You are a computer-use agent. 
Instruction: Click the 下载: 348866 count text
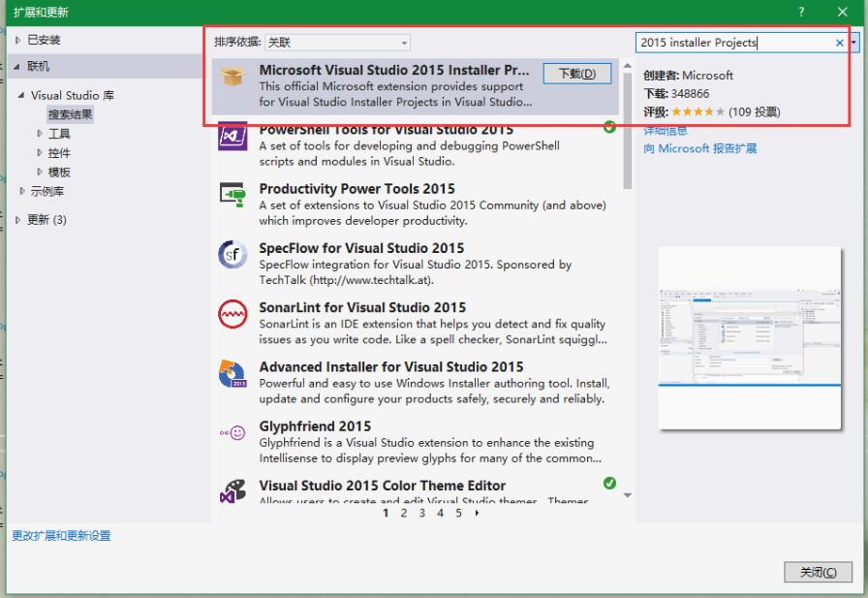click(676, 94)
